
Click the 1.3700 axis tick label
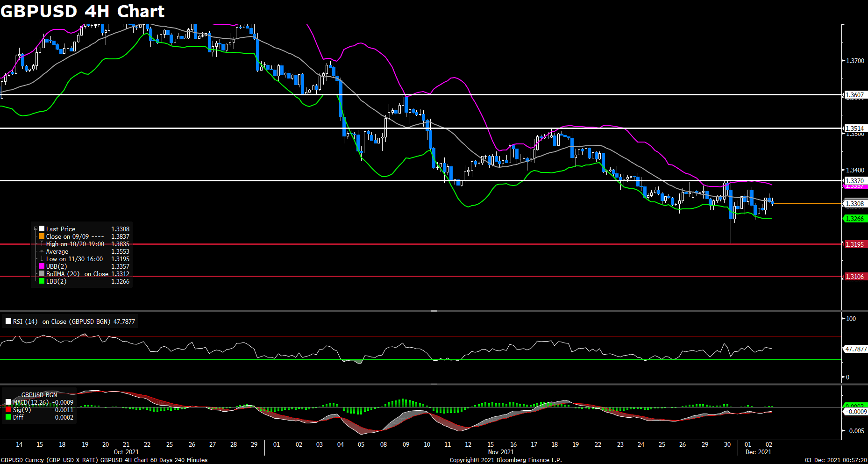click(855, 61)
